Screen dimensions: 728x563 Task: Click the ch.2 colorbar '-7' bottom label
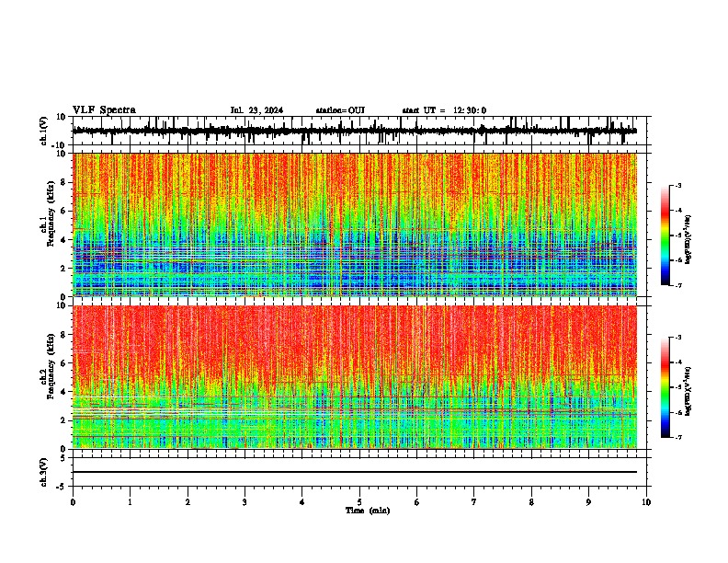677,437
